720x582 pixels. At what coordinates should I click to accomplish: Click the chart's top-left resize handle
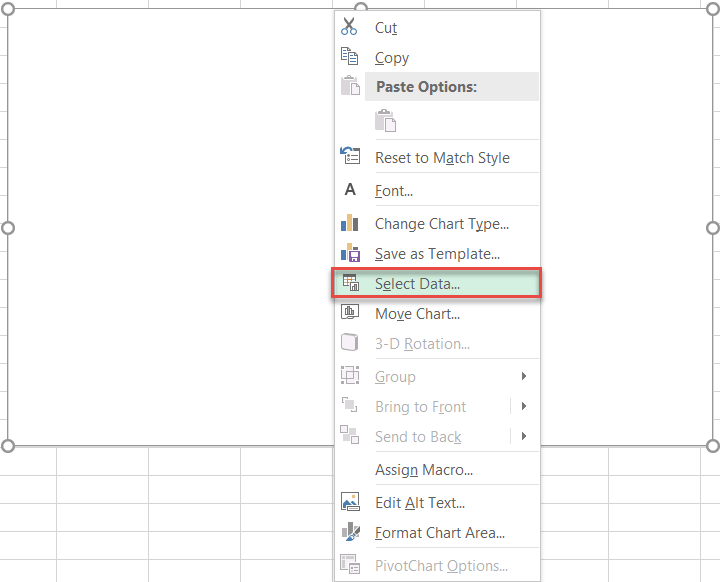pos(8,9)
